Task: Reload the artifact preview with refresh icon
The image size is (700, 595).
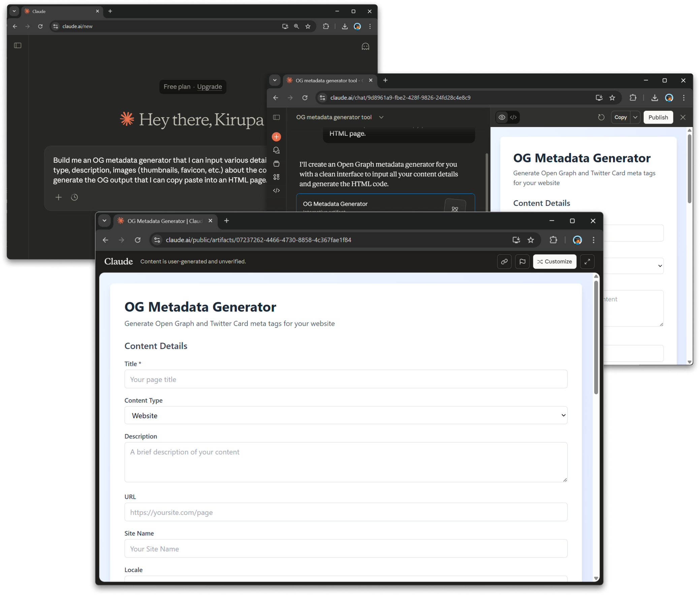Action: 601,117
